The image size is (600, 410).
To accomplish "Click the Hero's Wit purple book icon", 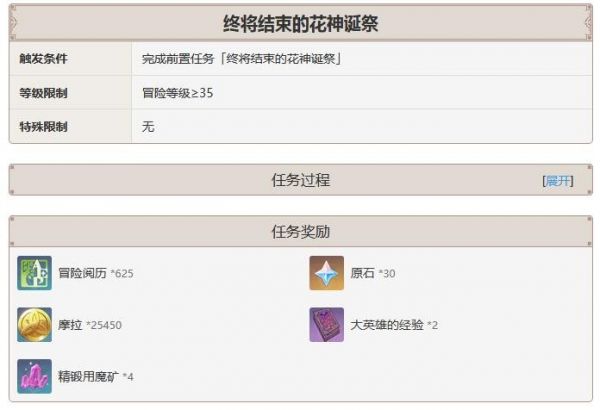I will click(326, 325).
